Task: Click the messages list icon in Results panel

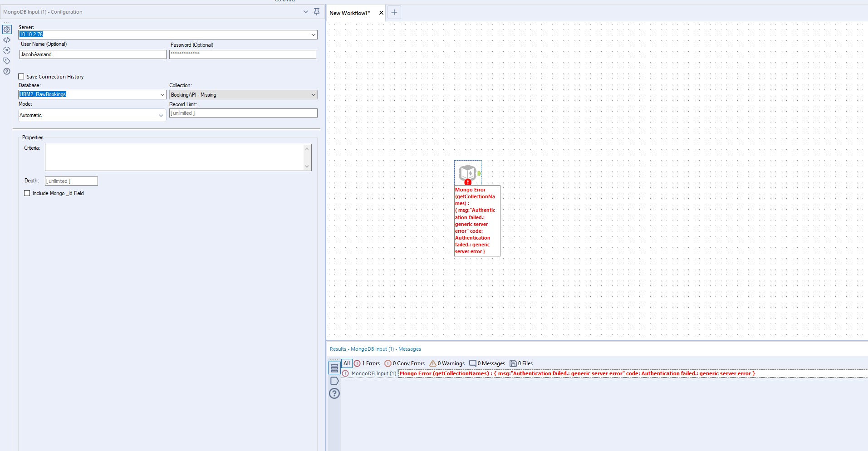Action: coord(334,368)
